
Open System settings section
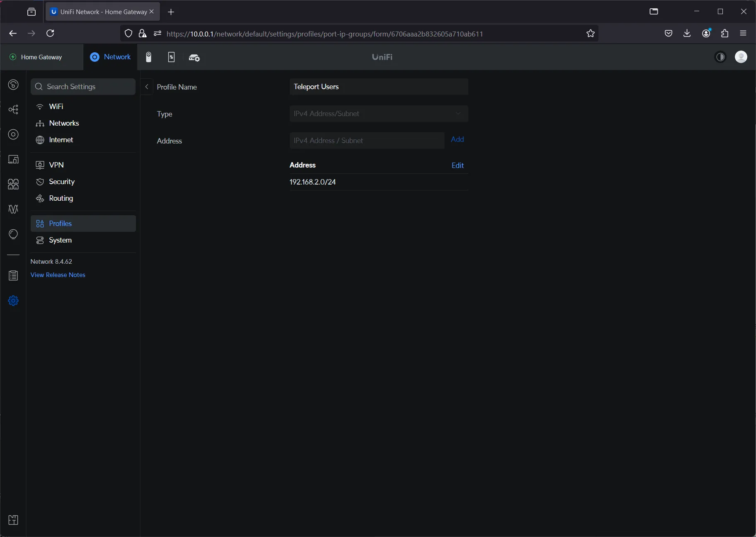[x=83, y=240]
